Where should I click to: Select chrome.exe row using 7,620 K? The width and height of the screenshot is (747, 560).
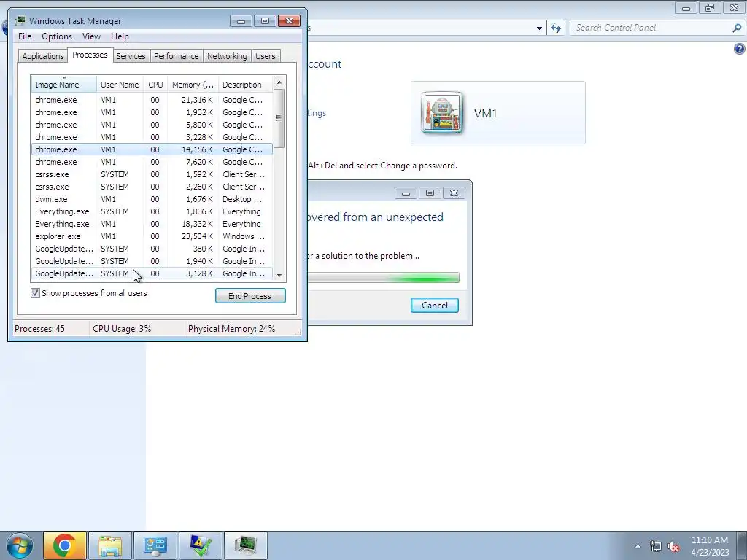tap(152, 162)
